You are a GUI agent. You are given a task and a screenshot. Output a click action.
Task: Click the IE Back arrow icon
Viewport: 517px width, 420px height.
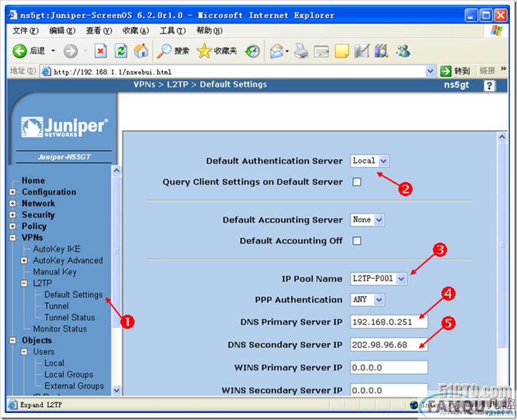coord(19,51)
